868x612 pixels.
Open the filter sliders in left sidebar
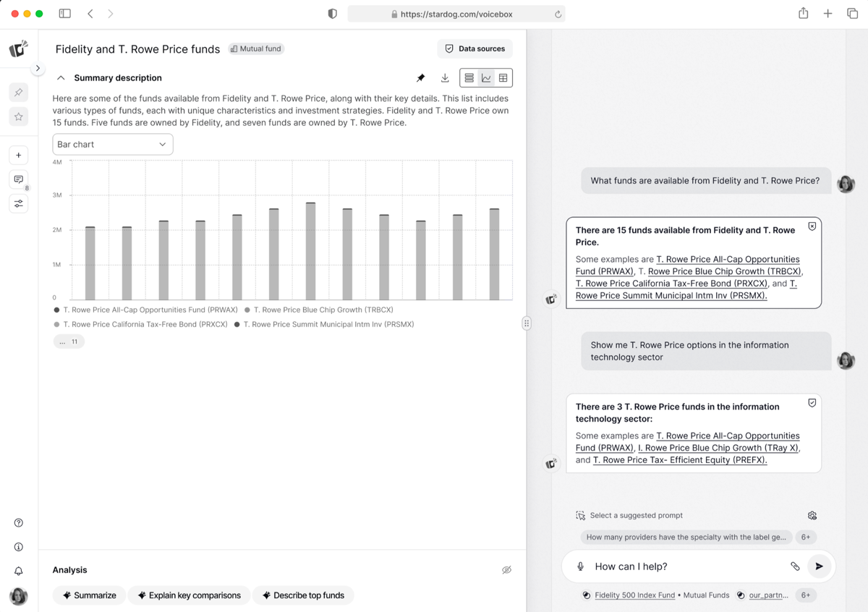tap(19, 204)
